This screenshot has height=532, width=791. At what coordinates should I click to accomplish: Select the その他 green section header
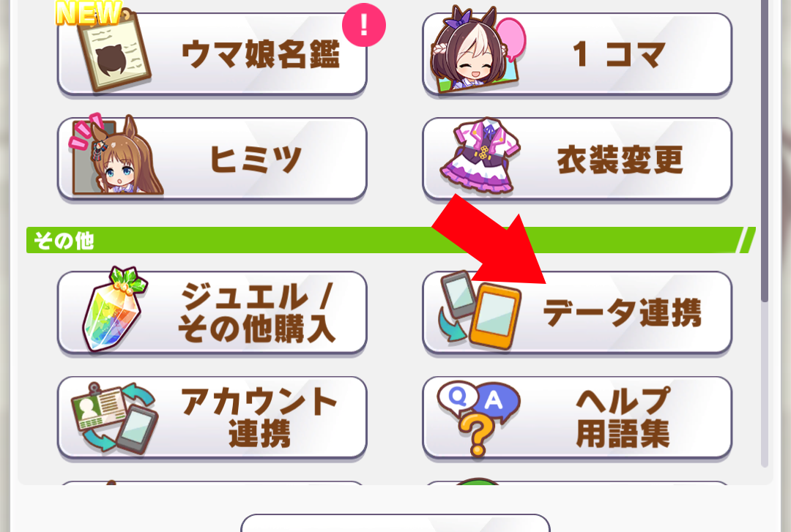coord(391,240)
